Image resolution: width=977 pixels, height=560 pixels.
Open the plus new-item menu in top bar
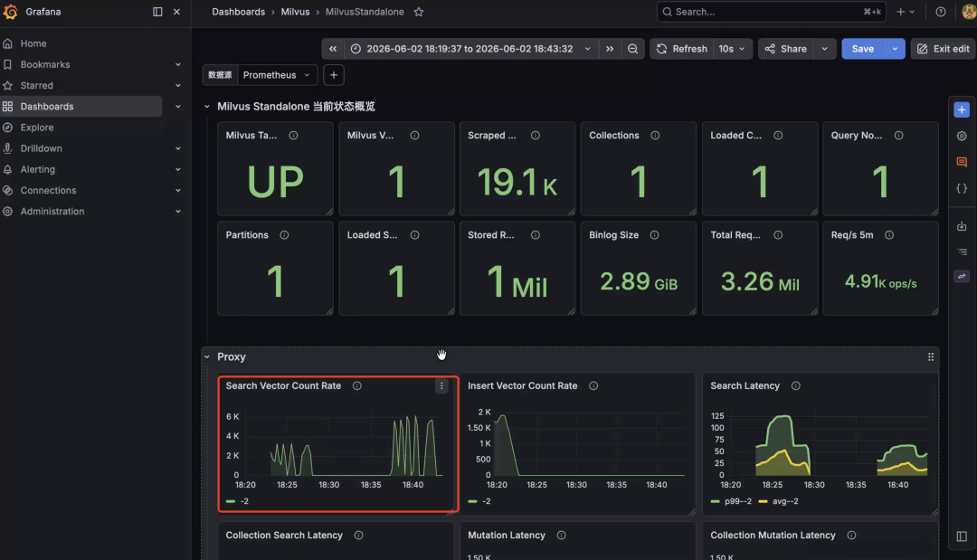906,12
